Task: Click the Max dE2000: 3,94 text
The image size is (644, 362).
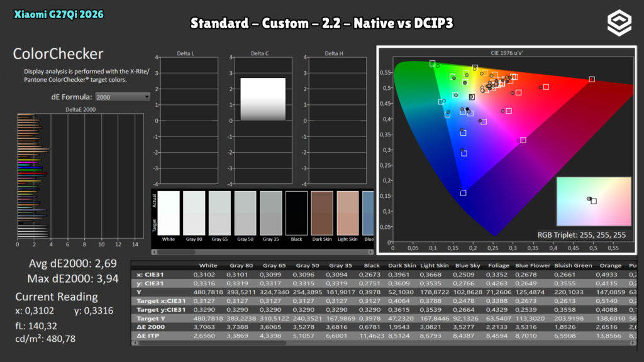Action: pyautogui.click(x=73, y=278)
